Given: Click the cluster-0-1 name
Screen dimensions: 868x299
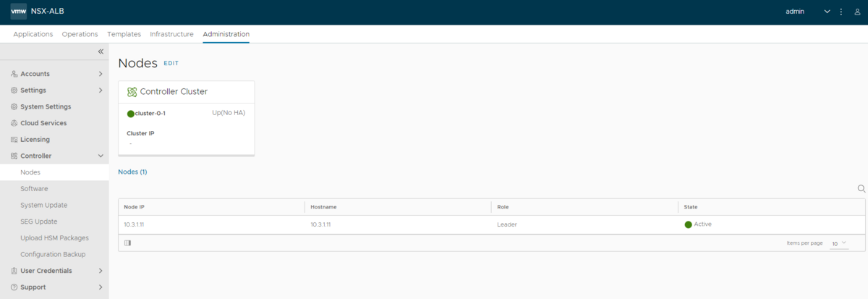Looking at the screenshot, I should pos(150,114).
